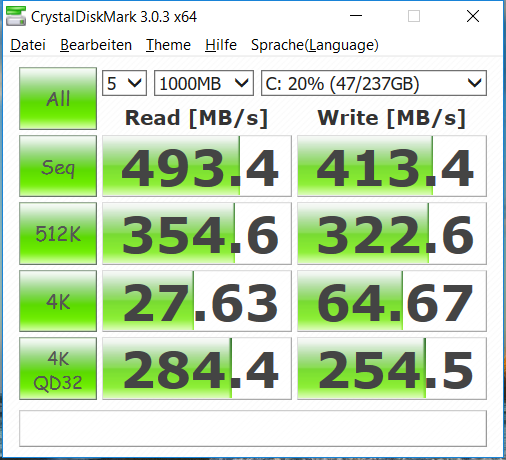Click the CrystalDiskMark app icon in title bar

(16, 16)
